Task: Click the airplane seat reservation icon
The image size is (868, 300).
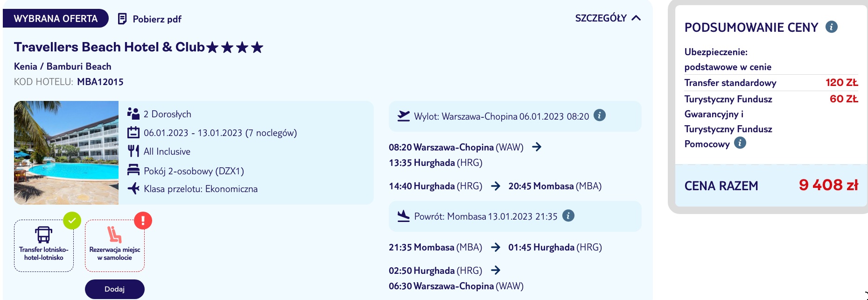Action: pos(114,235)
